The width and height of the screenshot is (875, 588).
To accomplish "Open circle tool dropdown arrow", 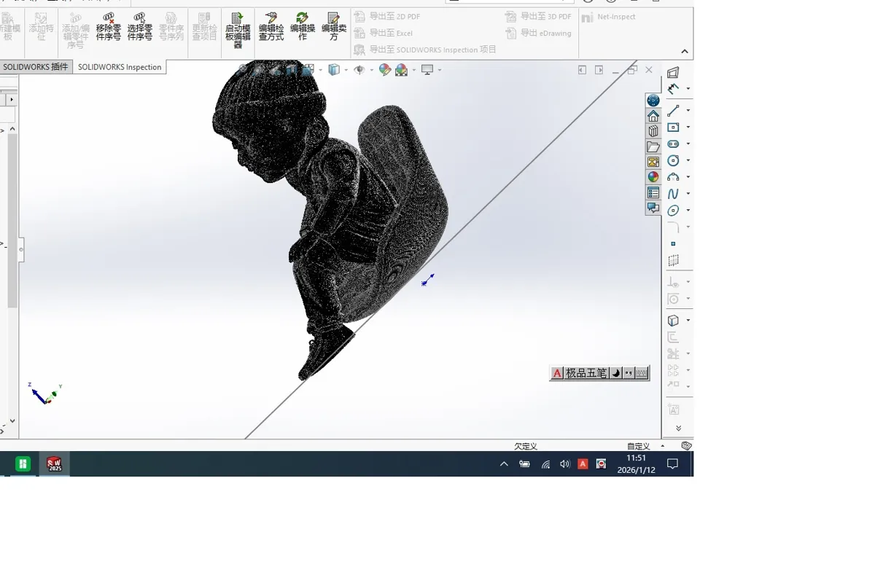I will tap(688, 160).
